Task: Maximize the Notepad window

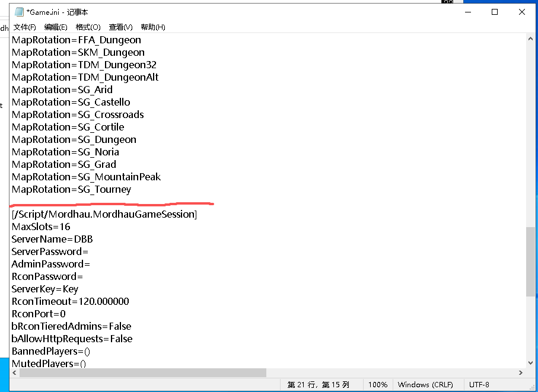Action: tap(495, 12)
